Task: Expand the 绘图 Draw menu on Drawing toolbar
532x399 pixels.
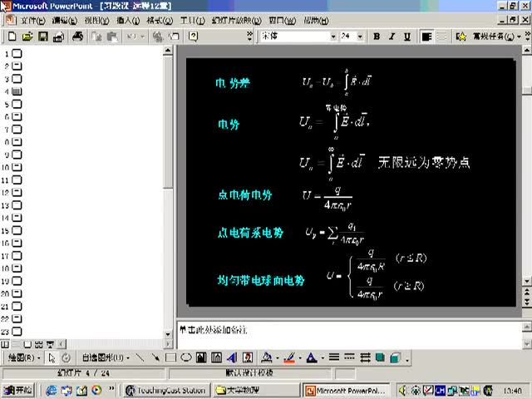Action: [x=24, y=357]
